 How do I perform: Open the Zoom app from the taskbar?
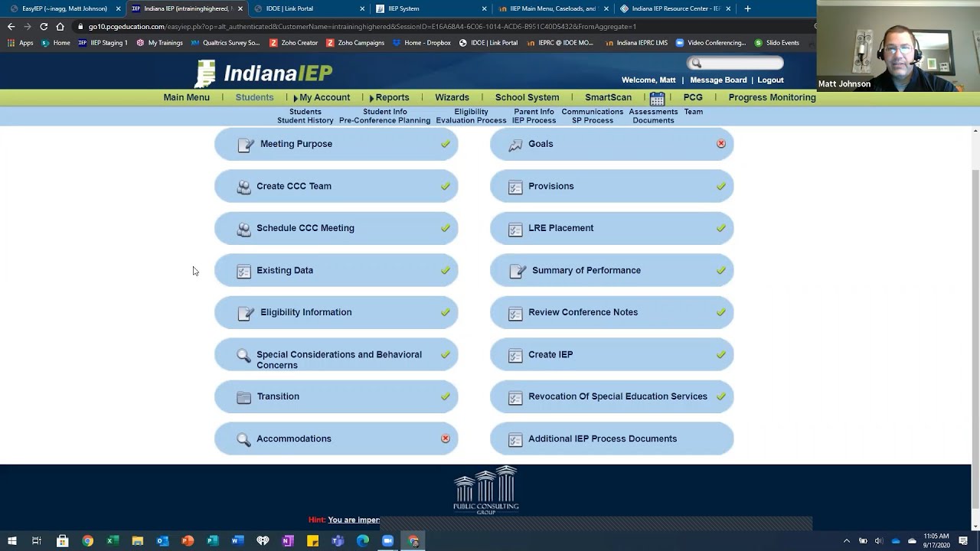click(x=388, y=541)
